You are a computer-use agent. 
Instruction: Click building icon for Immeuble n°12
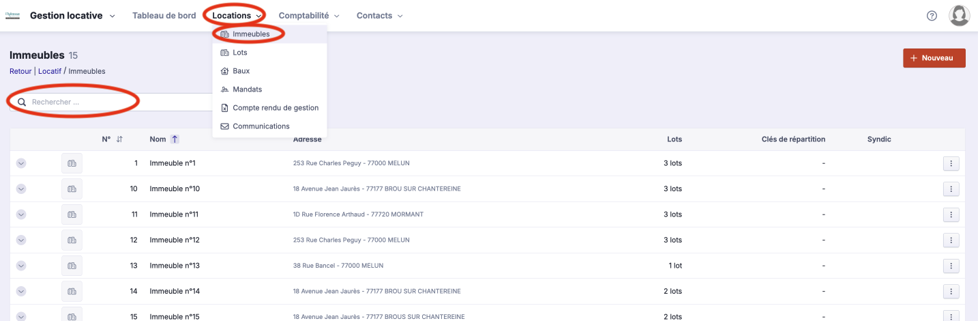pos(72,240)
